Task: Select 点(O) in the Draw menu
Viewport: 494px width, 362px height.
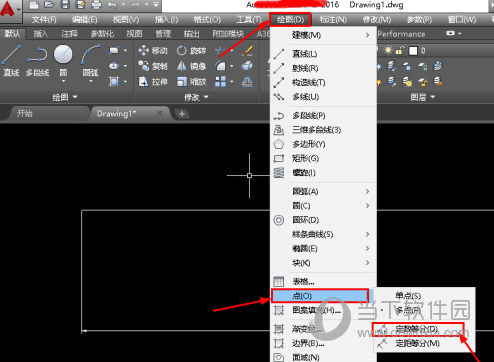Action: (320, 296)
